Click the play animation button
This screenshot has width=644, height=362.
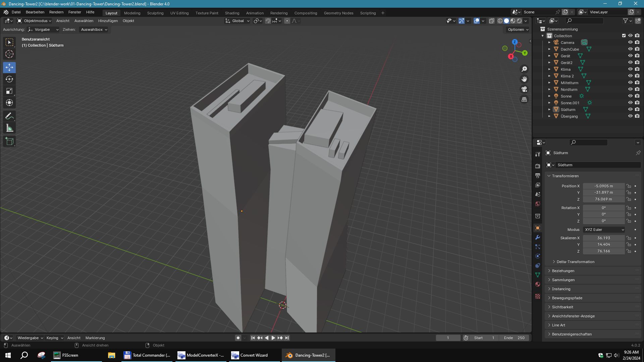tap(273, 338)
